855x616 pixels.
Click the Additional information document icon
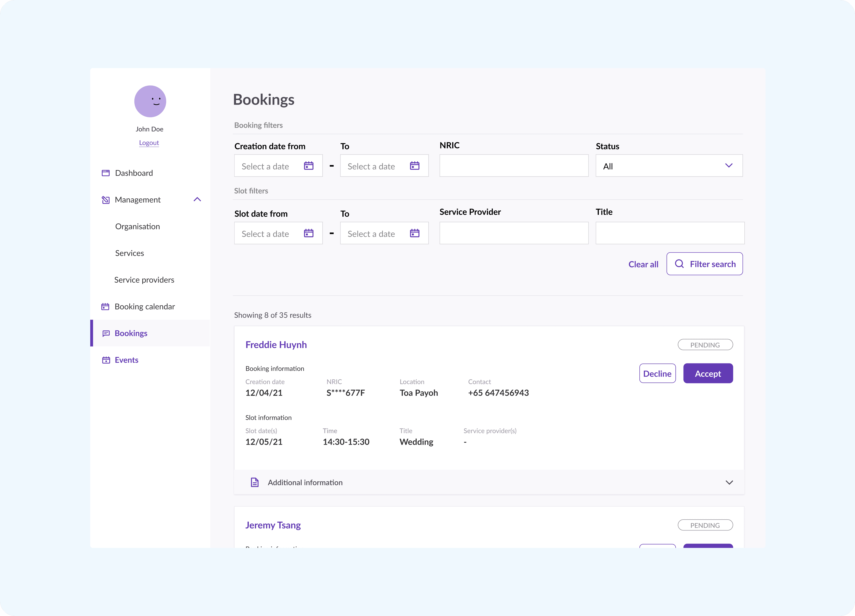click(x=255, y=482)
